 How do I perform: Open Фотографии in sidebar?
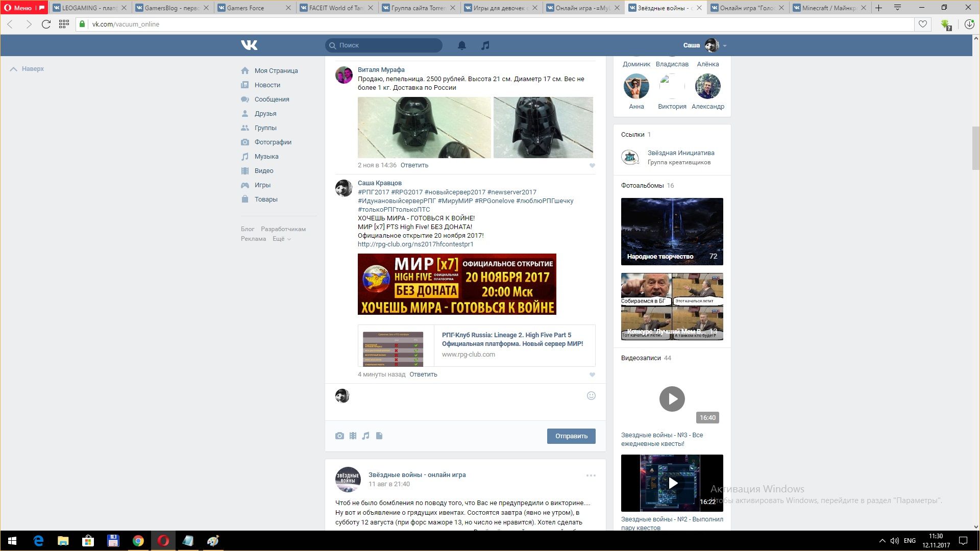pos(273,142)
